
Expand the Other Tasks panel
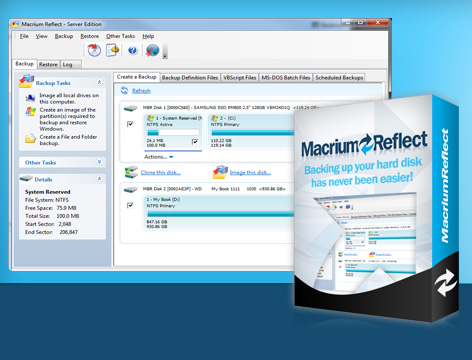pos(99,162)
